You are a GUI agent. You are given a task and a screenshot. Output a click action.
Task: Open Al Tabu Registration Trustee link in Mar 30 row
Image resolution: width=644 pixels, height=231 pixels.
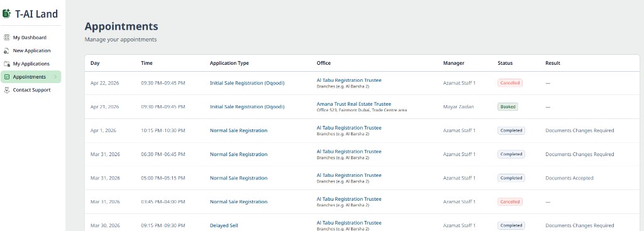[x=348, y=223]
